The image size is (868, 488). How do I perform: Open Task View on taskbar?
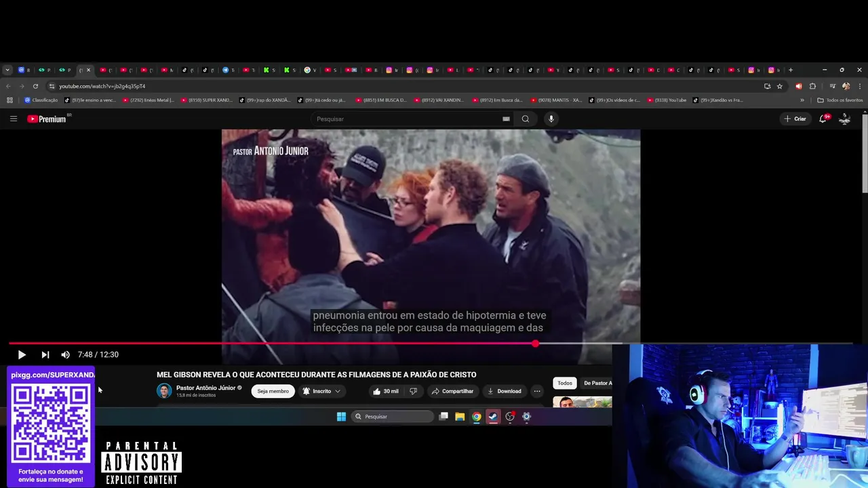(443, 417)
